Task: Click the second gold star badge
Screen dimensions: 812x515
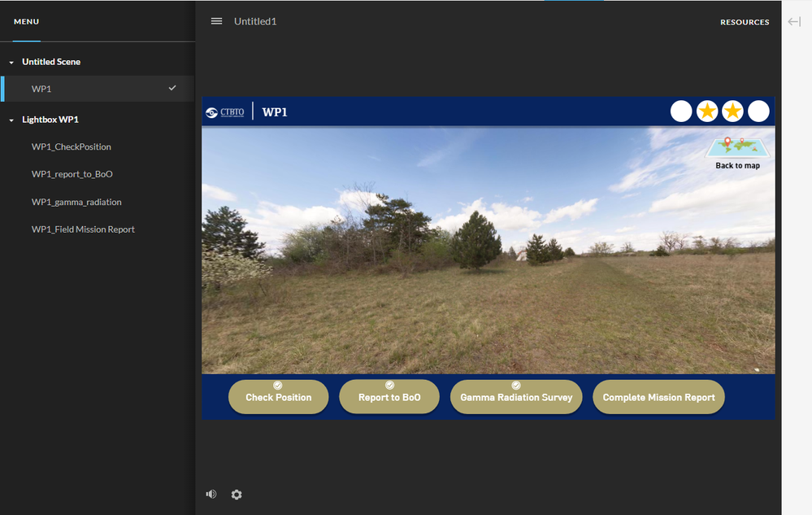Action: (733, 111)
